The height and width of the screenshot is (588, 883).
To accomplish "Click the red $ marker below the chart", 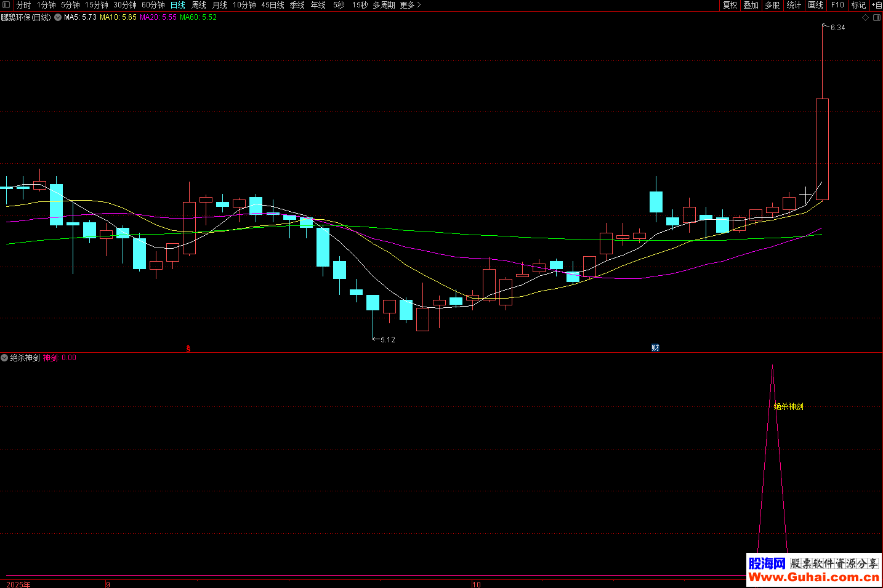I will tap(188, 348).
